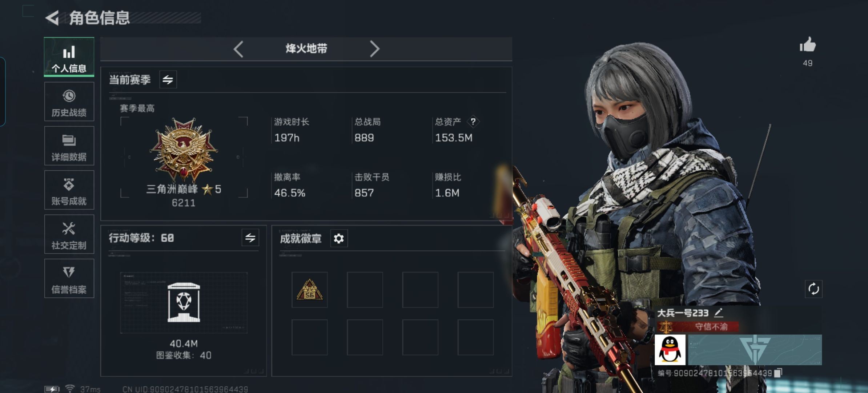Screen dimensions: 868x393
Task: Click the help question mark beside 总资产
Action: (473, 122)
